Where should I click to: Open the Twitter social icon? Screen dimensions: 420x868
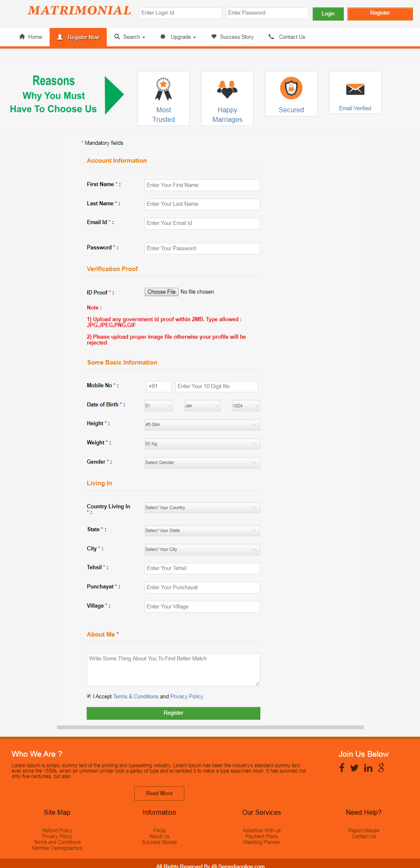[x=354, y=768]
